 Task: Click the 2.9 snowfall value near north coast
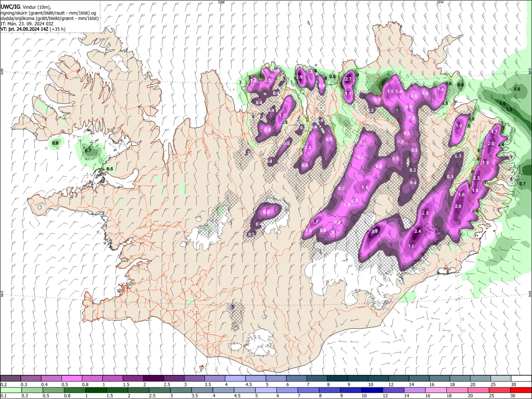[x=299, y=77]
